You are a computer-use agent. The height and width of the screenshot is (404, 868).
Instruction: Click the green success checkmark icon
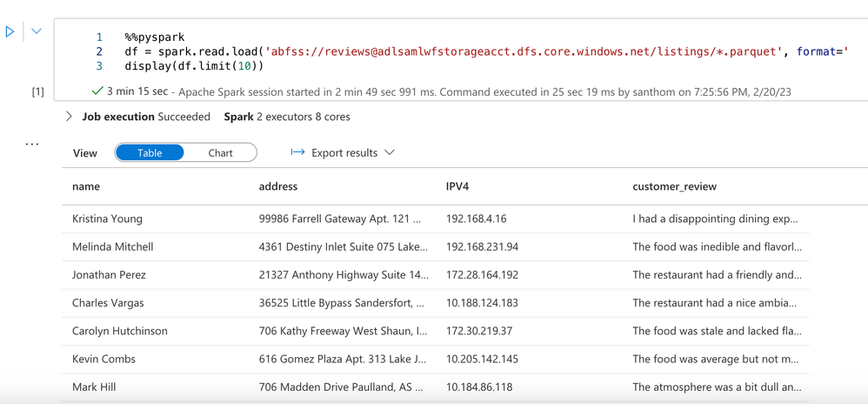[x=97, y=91]
